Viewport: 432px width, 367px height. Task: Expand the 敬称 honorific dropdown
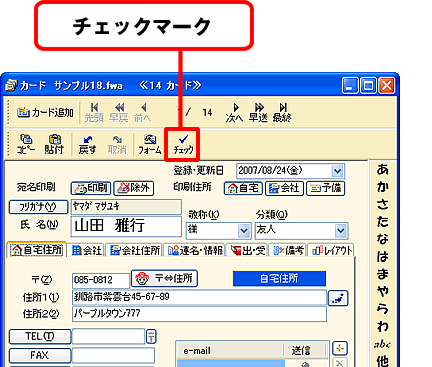click(x=244, y=231)
